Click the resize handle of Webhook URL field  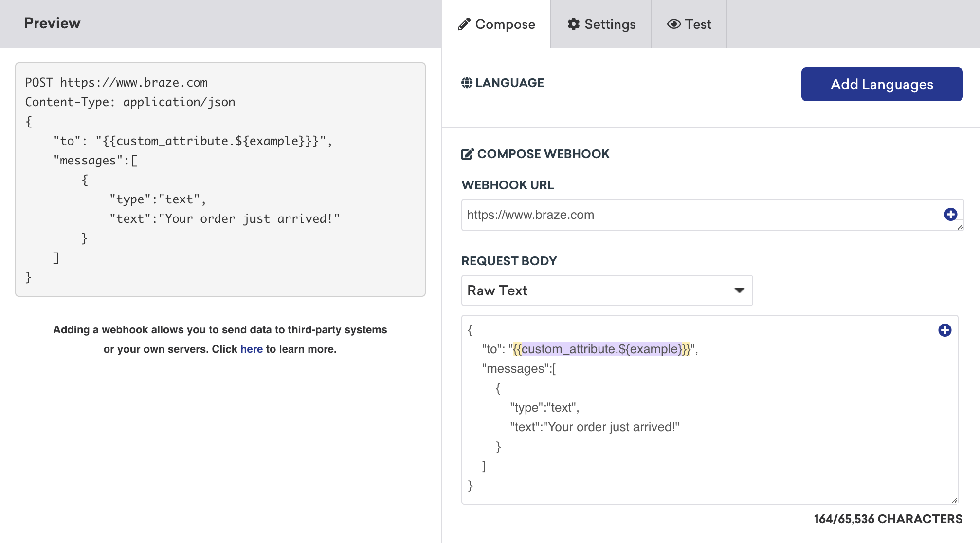(960, 226)
